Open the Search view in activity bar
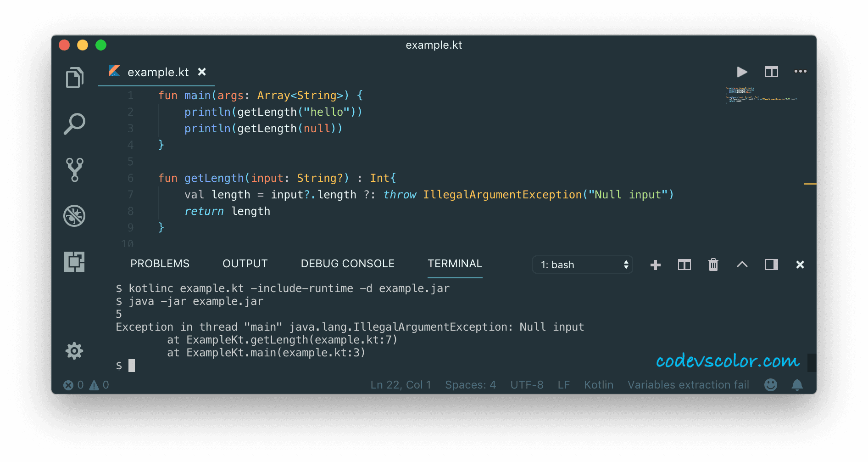Image resolution: width=868 pixels, height=462 pixels. (x=74, y=124)
